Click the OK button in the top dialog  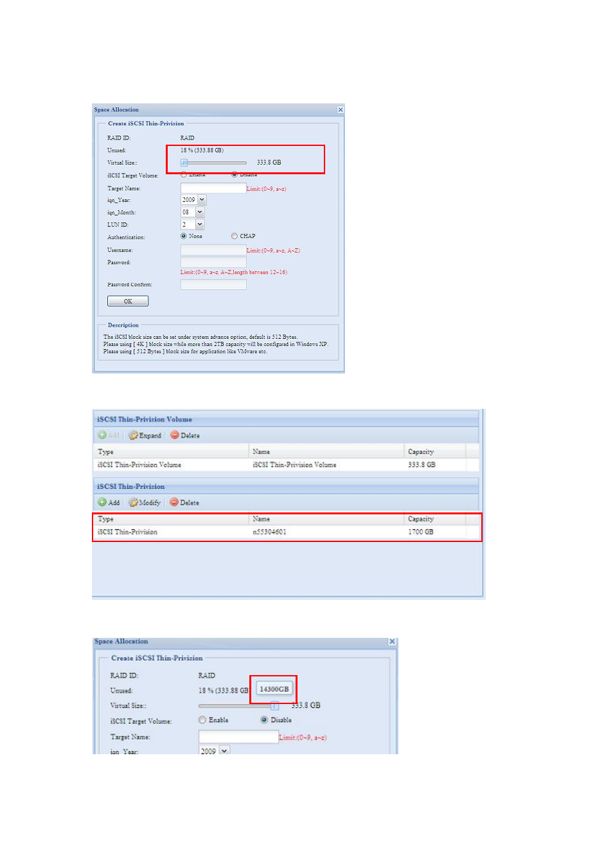pyautogui.click(x=128, y=301)
